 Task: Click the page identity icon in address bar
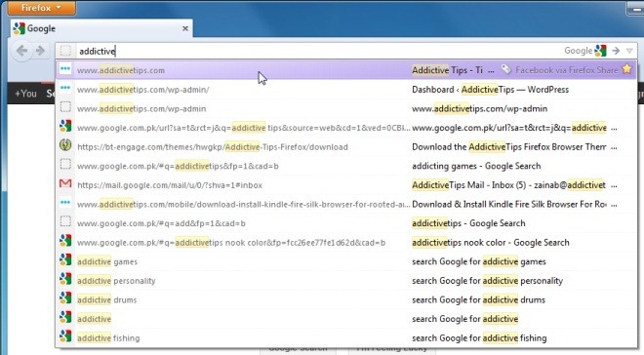65,51
